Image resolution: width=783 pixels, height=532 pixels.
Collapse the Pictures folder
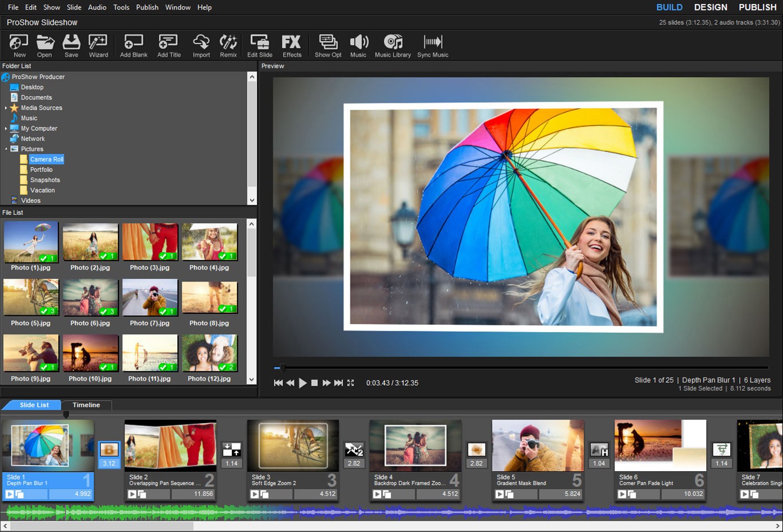click(x=5, y=149)
